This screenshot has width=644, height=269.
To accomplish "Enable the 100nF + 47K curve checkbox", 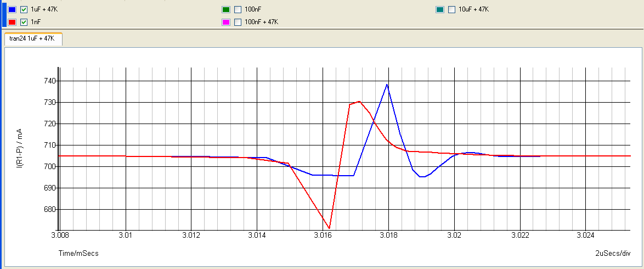I will [x=238, y=23].
